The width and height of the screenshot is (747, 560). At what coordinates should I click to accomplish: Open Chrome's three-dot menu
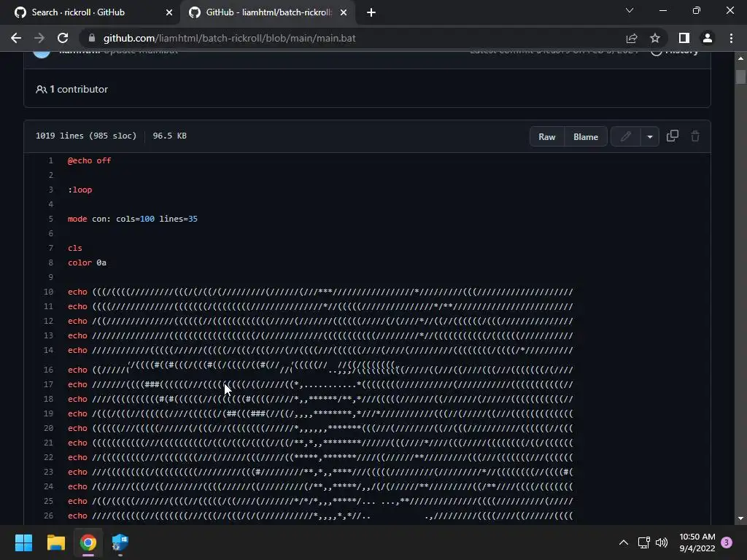click(731, 38)
